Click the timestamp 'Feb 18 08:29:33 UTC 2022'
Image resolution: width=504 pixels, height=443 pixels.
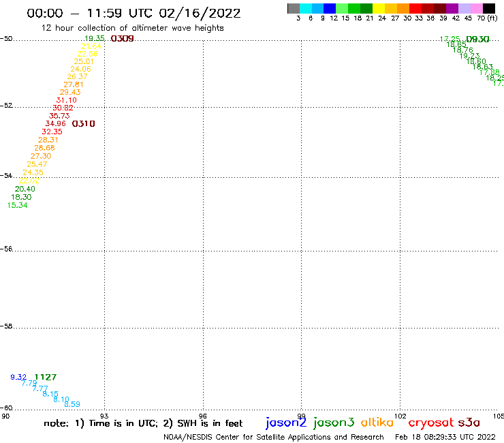445,438
